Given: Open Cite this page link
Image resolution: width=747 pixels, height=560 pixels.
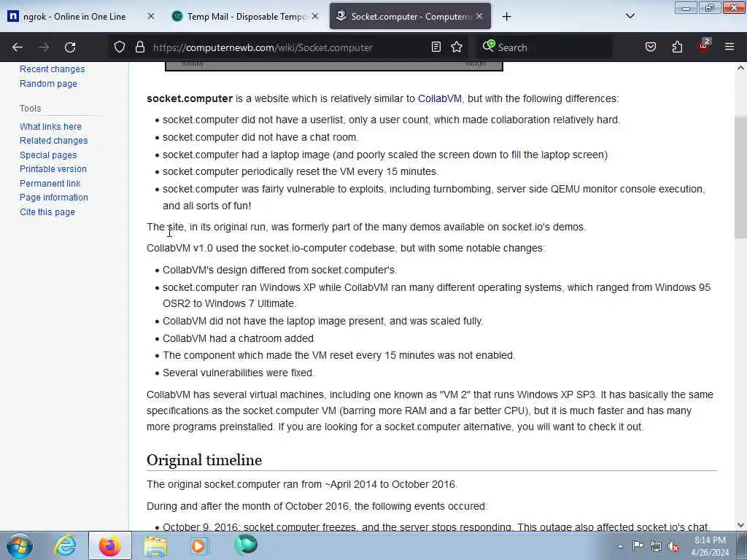Looking at the screenshot, I should (x=47, y=212).
